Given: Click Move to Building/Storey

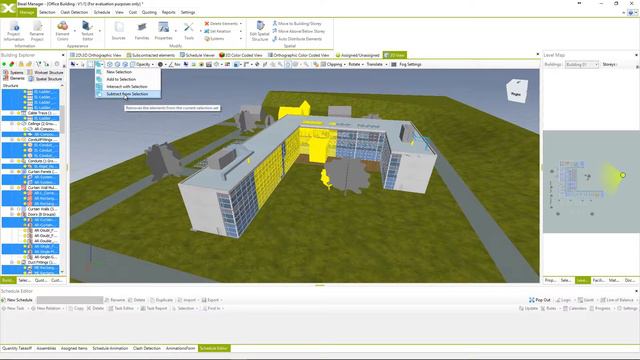Looking at the screenshot, I should point(297,24).
